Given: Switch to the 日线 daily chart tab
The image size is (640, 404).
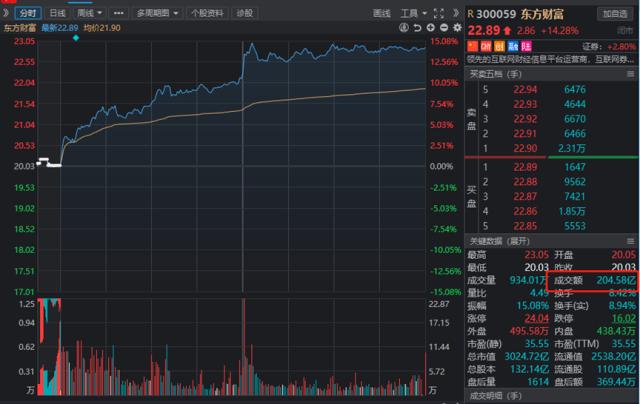Looking at the screenshot, I should pyautogui.click(x=57, y=13).
